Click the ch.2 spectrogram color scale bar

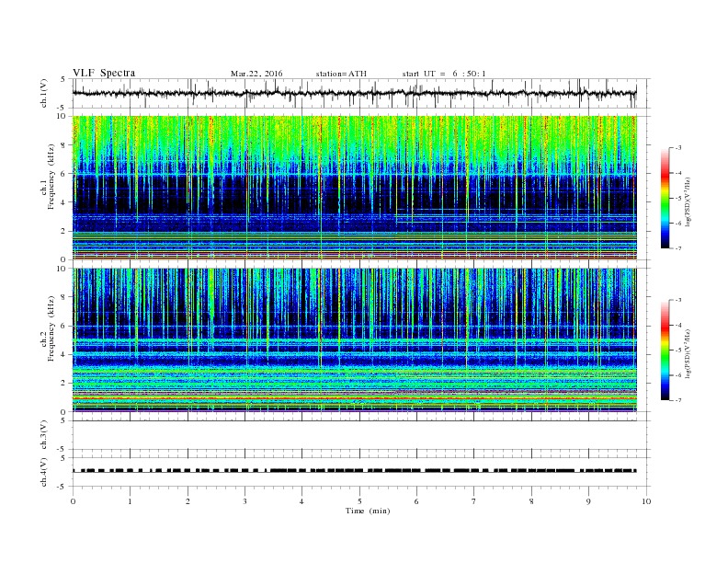665,350
